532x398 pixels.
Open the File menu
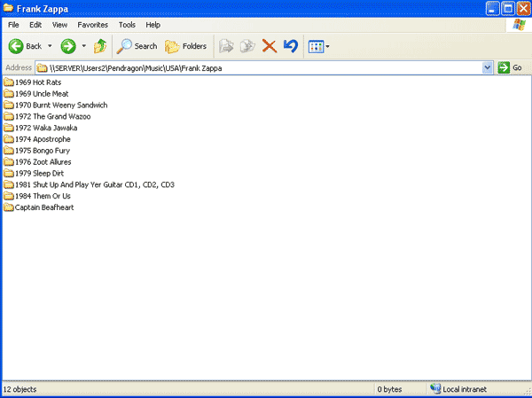(13, 25)
